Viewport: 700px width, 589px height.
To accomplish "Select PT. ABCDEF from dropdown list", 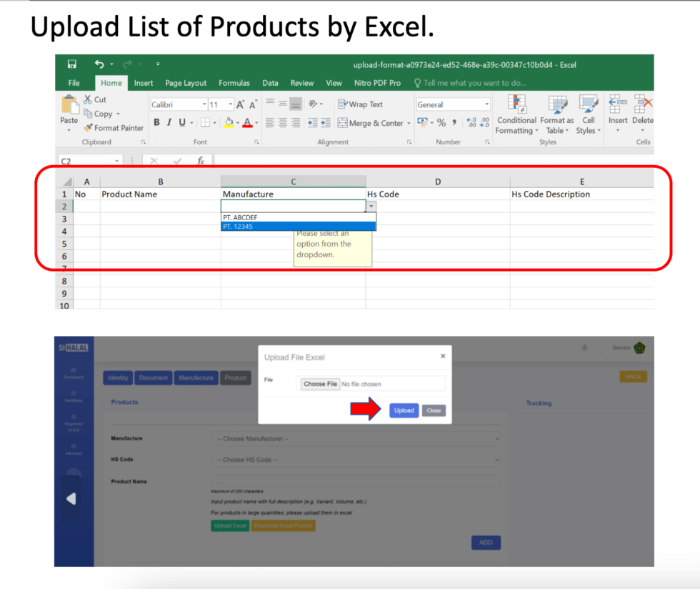I will (299, 217).
